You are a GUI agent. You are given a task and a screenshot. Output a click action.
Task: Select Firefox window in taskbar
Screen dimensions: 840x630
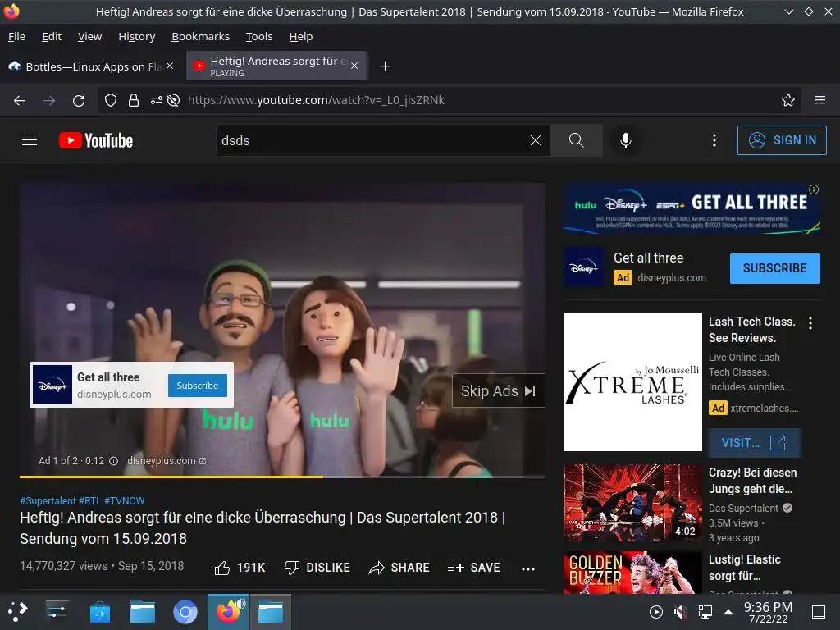(228, 612)
